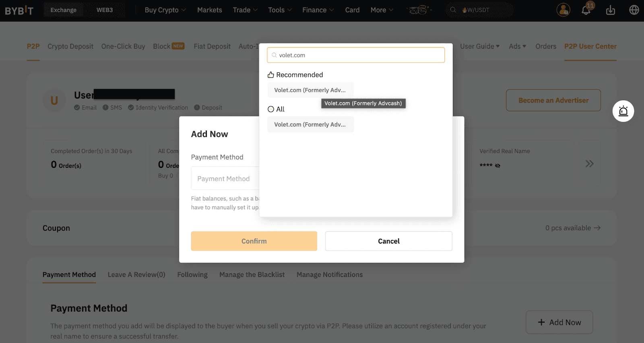Open P2P User Center tab
Screen dimensions: 644x343
tap(590, 46)
